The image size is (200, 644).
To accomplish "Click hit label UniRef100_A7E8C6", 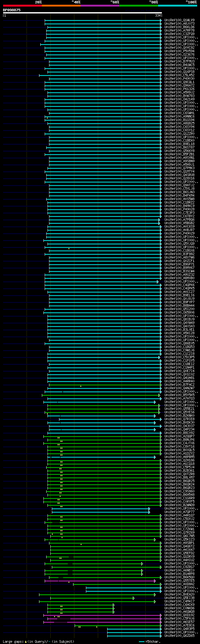I will tap(179, 625).
